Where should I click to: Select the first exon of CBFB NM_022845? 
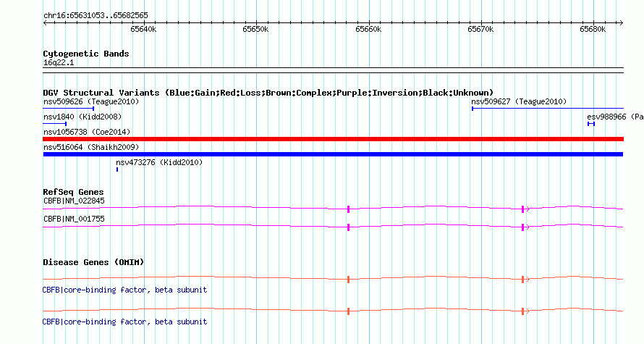click(x=348, y=209)
